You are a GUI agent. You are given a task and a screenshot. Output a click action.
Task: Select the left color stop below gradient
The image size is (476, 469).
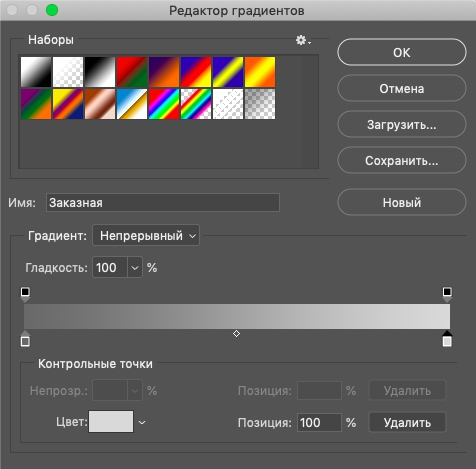tap(25, 339)
